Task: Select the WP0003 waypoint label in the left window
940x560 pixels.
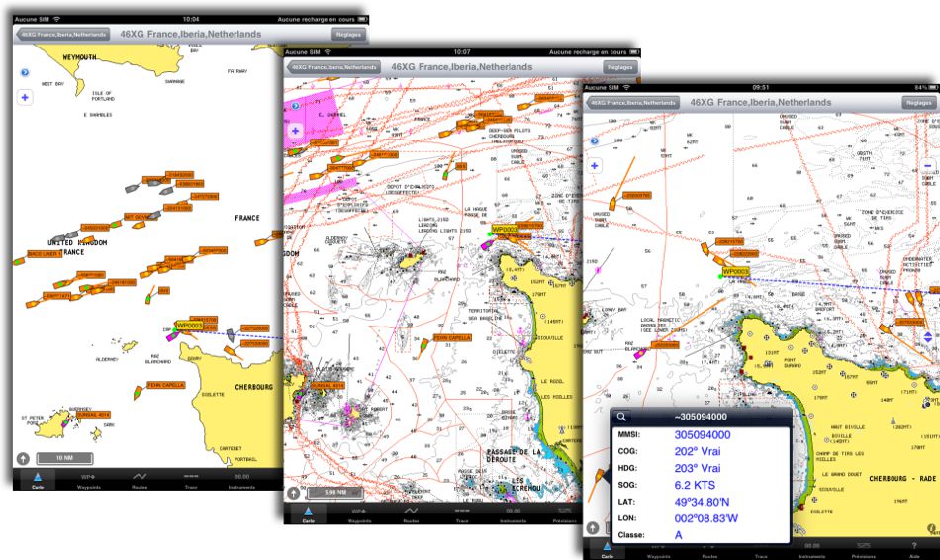Action: click(189, 325)
